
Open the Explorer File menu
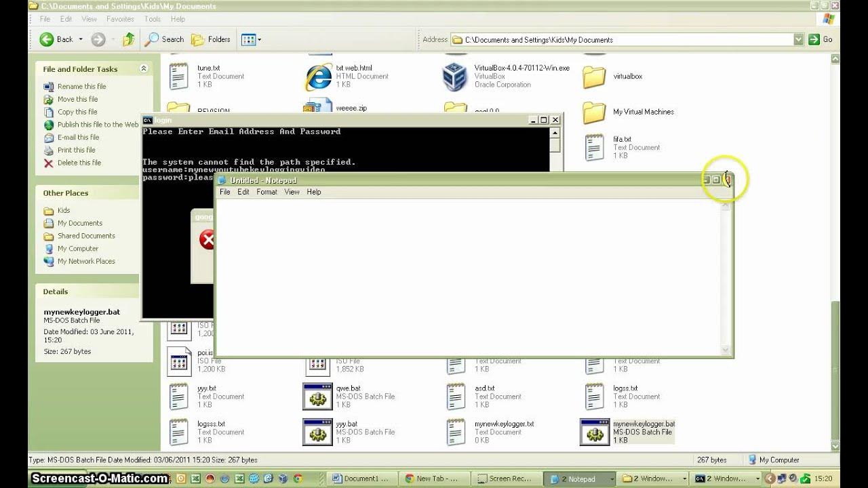pos(45,19)
